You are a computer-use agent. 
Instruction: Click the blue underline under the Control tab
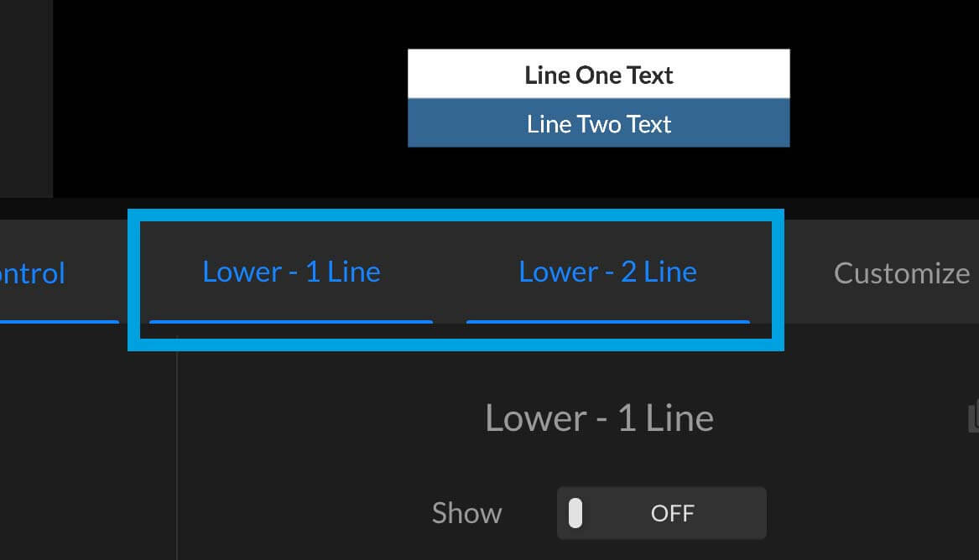point(60,322)
